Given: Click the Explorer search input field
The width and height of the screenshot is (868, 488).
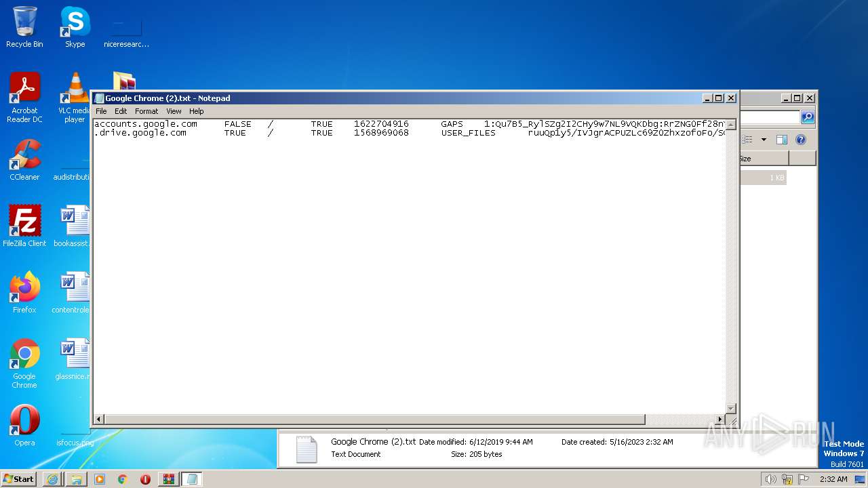Looking at the screenshot, I should click(x=770, y=117).
